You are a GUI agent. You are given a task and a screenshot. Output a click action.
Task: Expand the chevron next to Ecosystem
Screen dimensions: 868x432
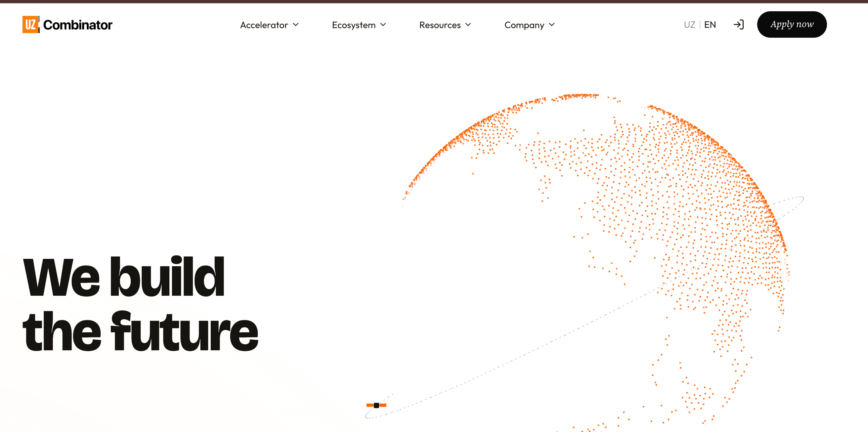[383, 24]
